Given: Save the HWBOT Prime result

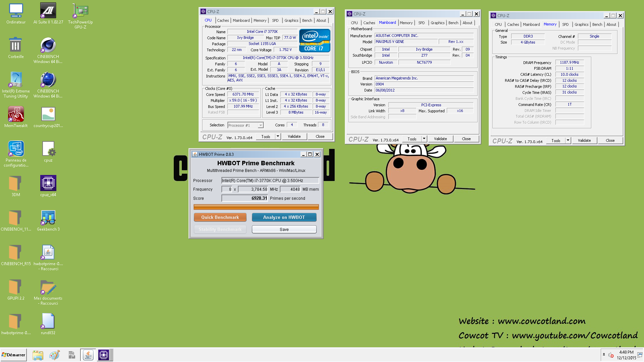Looking at the screenshot, I should tap(284, 229).
